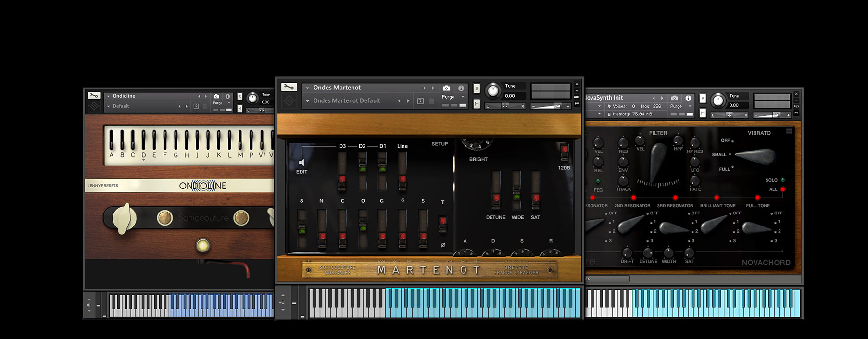Expand the Ondioline instrument name dropdown
868x339 pixels.
(x=109, y=96)
